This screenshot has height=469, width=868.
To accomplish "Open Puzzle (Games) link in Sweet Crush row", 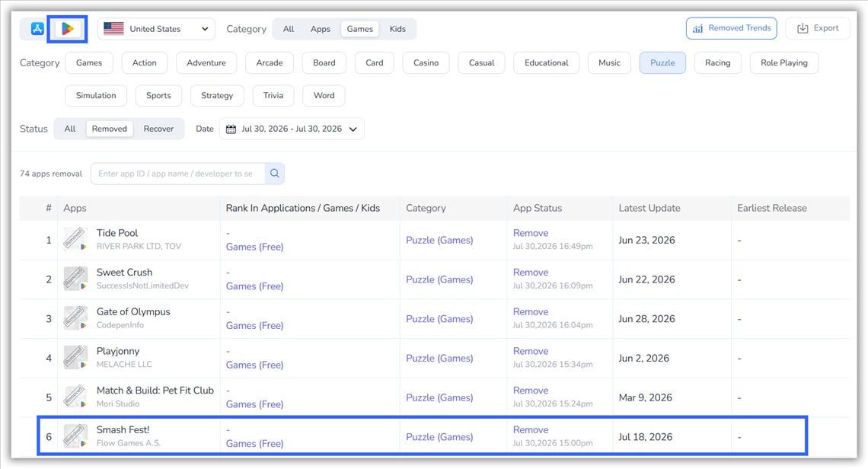I will pos(439,279).
